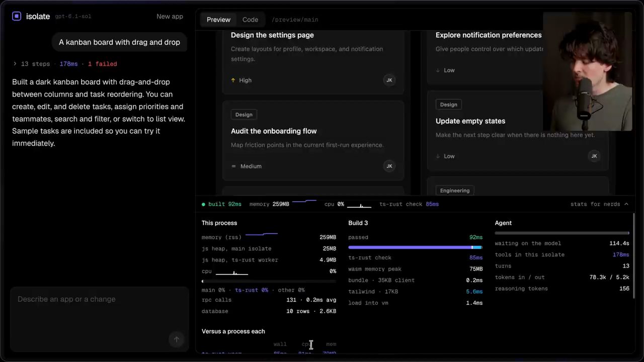Click Low priority arrow on Update empty states
644x362 pixels.
[x=438, y=156]
